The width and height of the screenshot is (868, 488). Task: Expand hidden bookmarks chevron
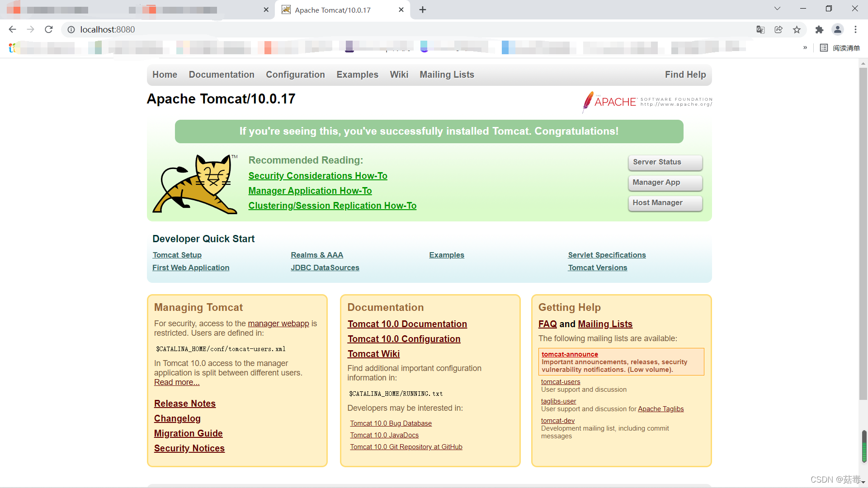click(805, 47)
